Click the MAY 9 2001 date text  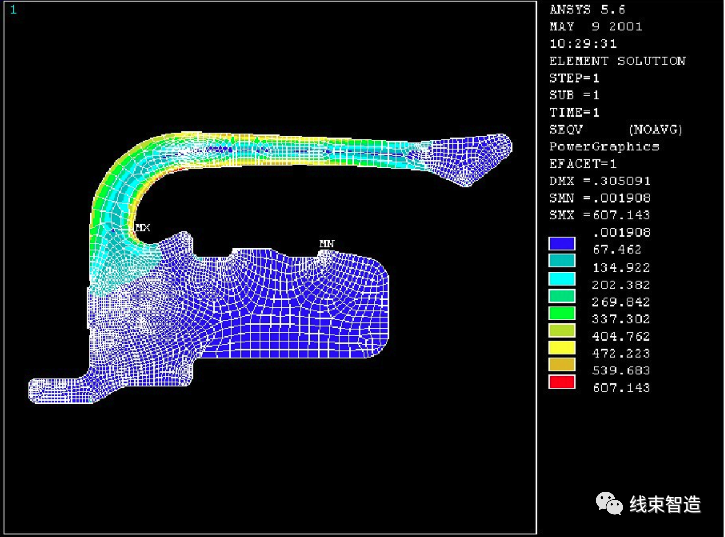pyautogui.click(x=596, y=27)
